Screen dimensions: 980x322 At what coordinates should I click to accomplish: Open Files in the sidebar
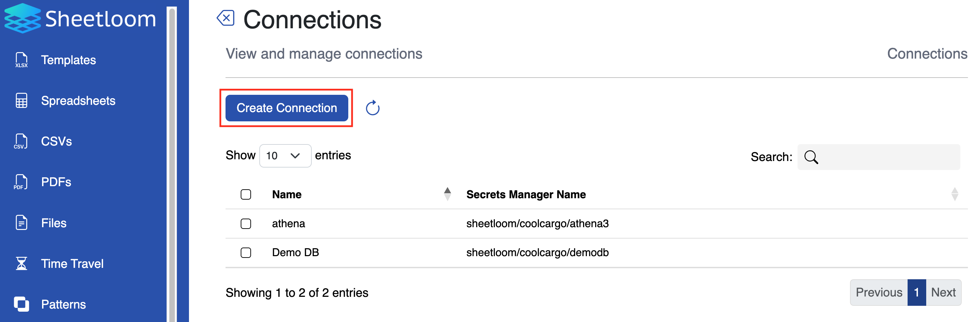54,223
